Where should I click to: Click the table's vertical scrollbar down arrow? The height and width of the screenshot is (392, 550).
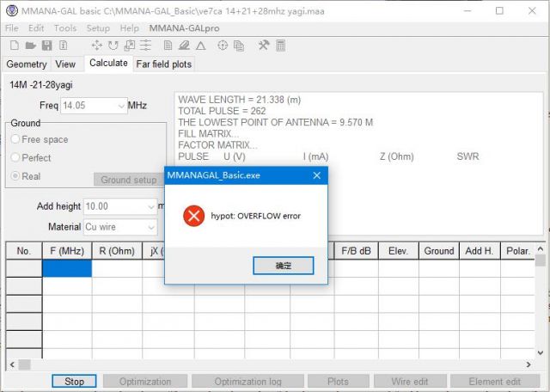541,353
